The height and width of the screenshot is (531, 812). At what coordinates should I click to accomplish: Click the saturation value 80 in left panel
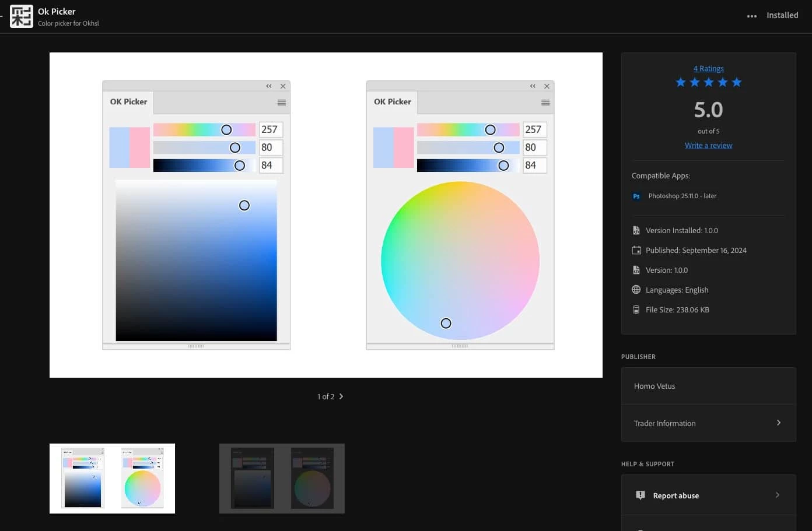click(271, 147)
